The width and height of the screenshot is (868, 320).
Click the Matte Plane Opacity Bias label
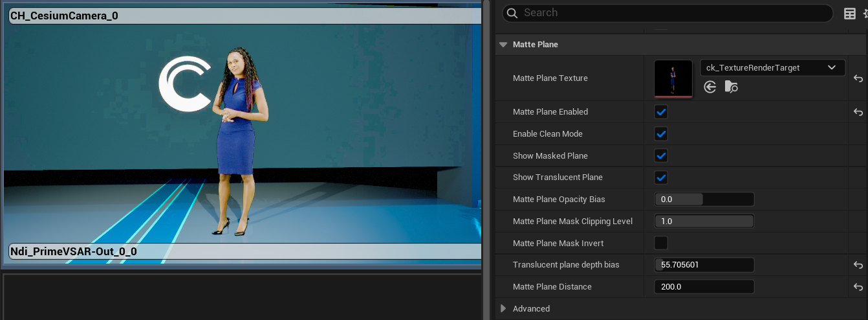pyautogui.click(x=559, y=200)
